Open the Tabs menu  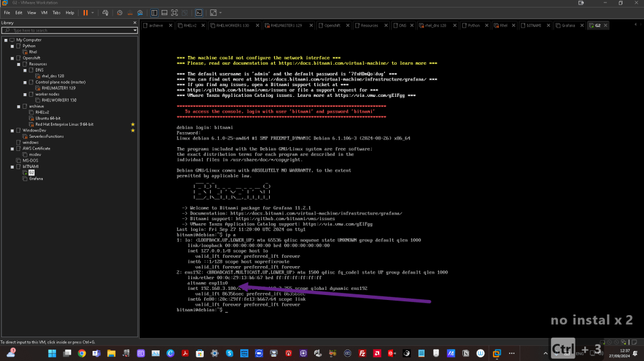(x=56, y=13)
